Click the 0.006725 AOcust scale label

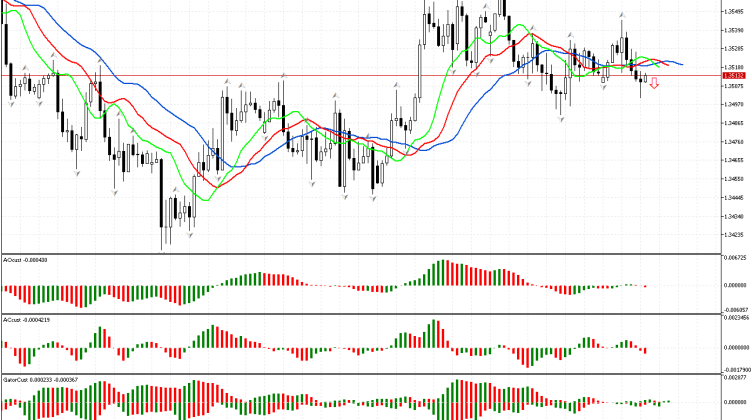(735, 257)
